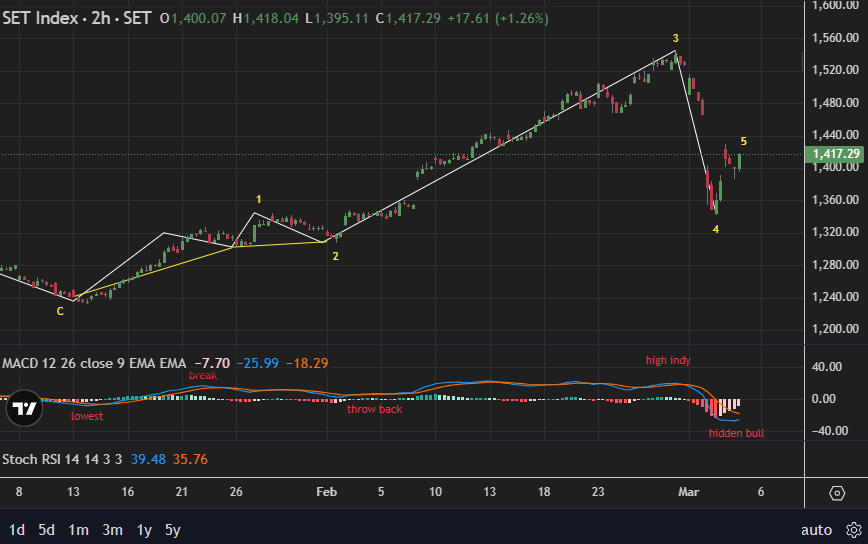Click the MACD histogram value -7.70
This screenshot has height=544, width=868.
click(212, 363)
